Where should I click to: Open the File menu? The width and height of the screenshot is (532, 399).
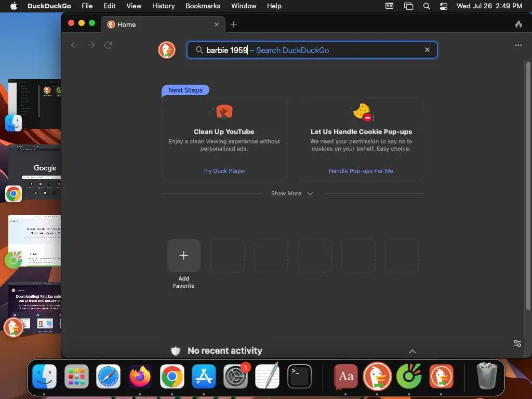87,6
